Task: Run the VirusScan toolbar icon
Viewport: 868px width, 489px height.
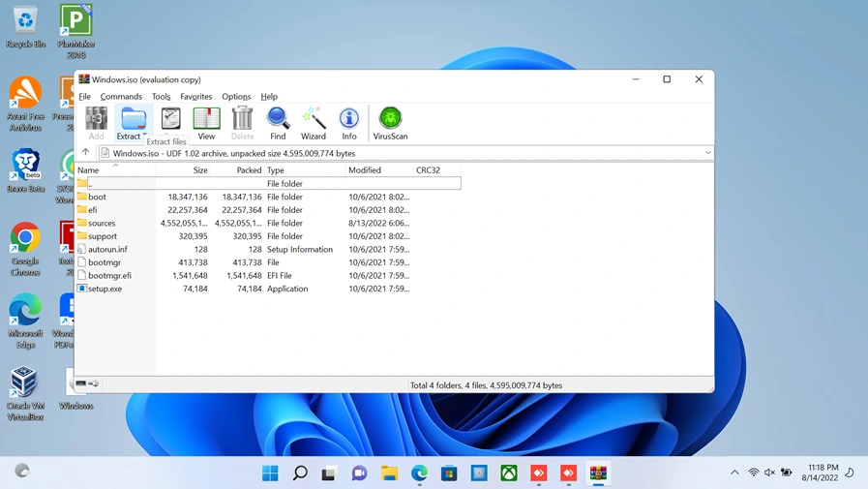Action: pos(390,123)
